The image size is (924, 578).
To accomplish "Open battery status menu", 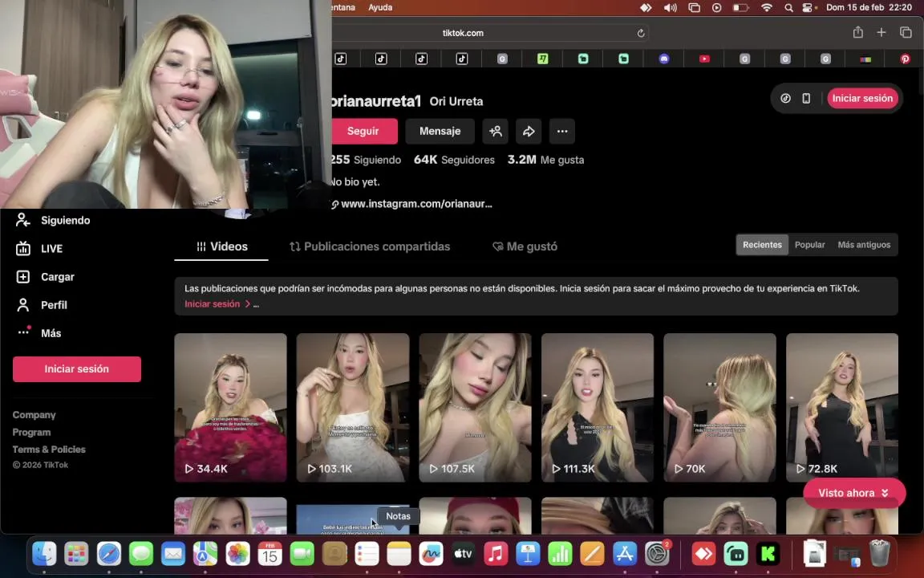I will [741, 8].
